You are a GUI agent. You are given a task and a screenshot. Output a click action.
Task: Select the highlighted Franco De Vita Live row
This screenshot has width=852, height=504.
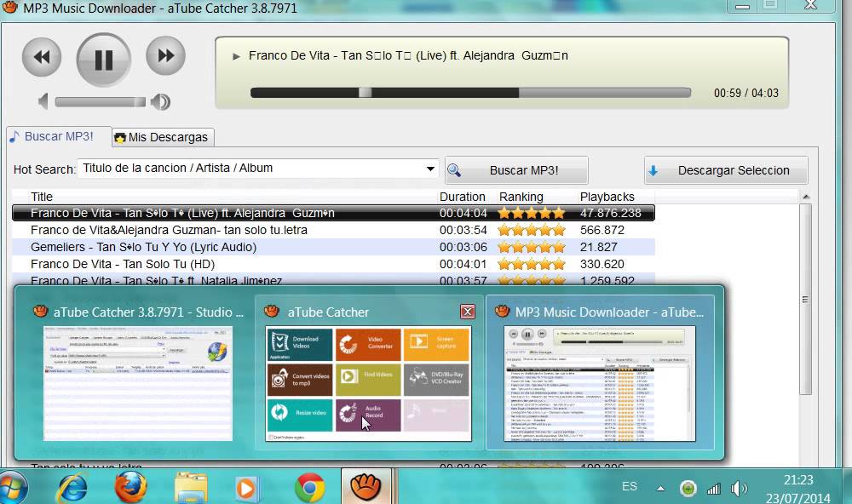[333, 213]
